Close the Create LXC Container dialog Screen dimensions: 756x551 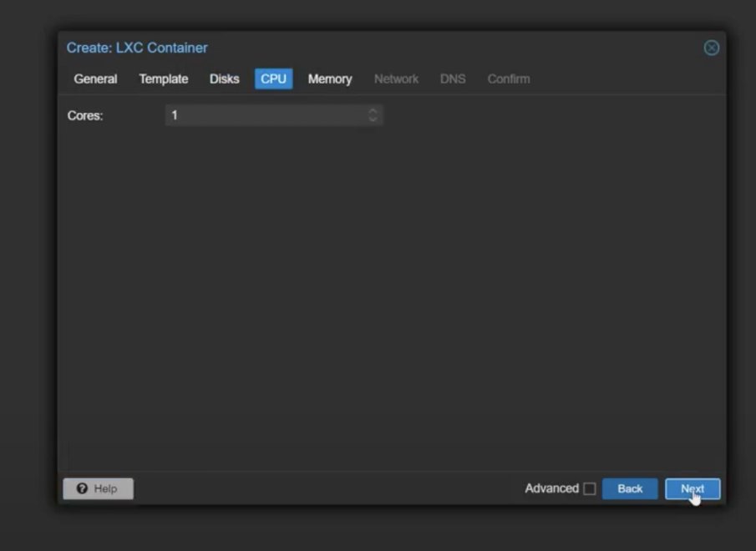(711, 48)
